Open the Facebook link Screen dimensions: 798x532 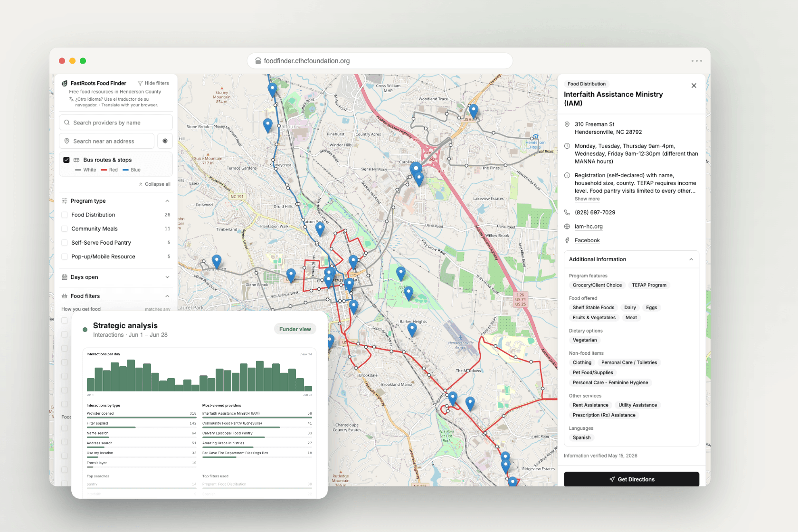click(x=587, y=240)
